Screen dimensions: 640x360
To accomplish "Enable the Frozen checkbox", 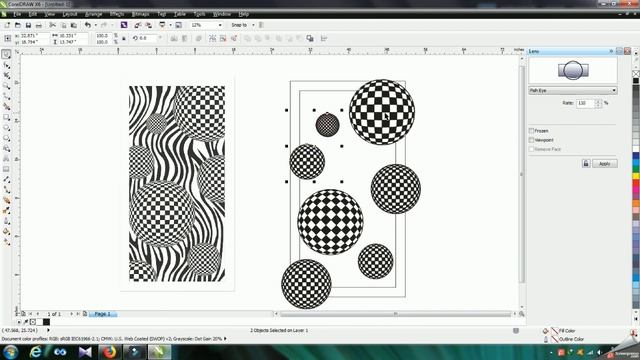I will (531, 131).
